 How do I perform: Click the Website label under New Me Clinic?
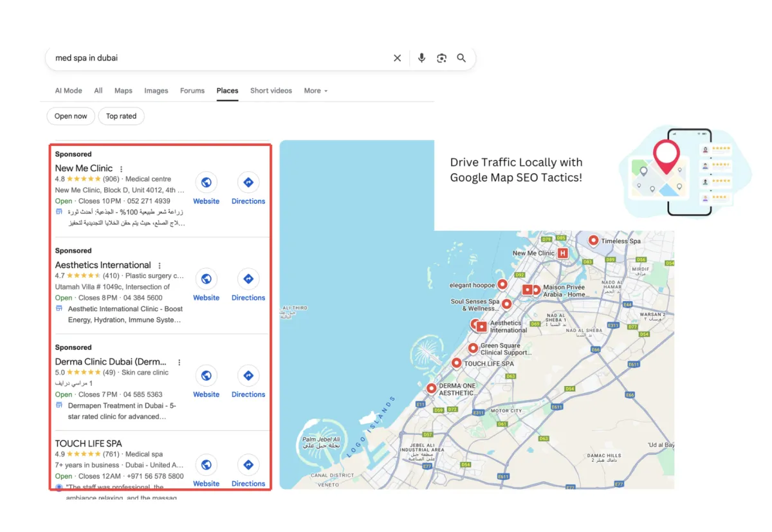click(x=206, y=201)
